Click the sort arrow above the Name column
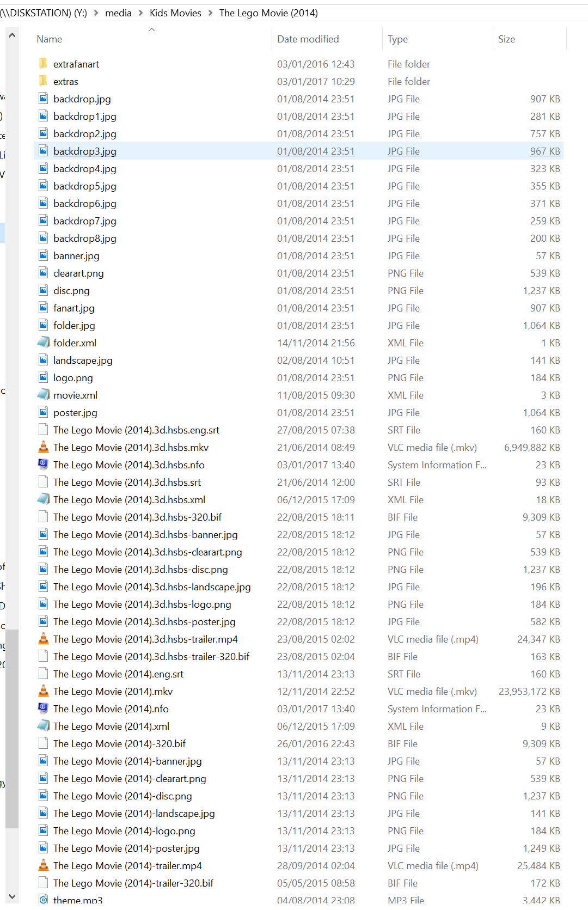This screenshot has width=588, height=910. click(x=152, y=29)
